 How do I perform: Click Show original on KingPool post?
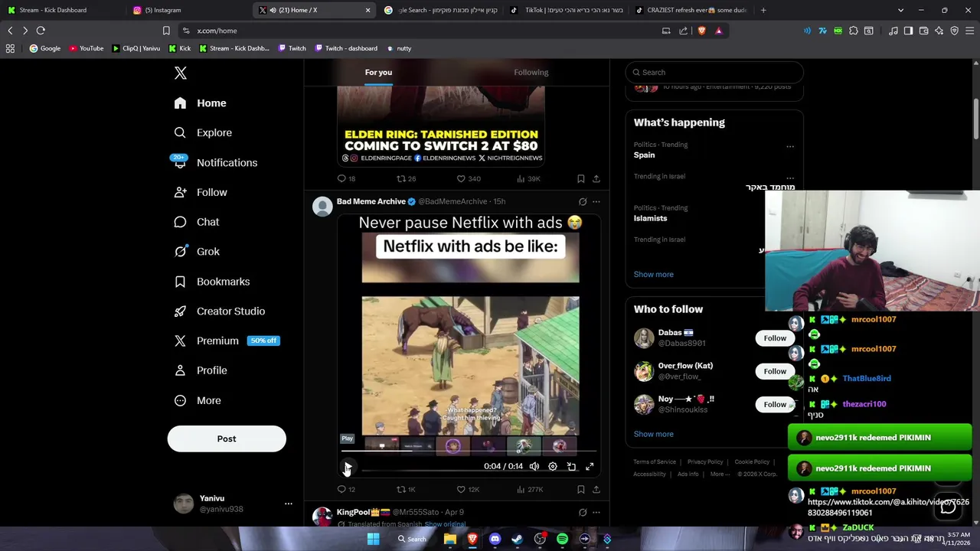[x=445, y=524]
